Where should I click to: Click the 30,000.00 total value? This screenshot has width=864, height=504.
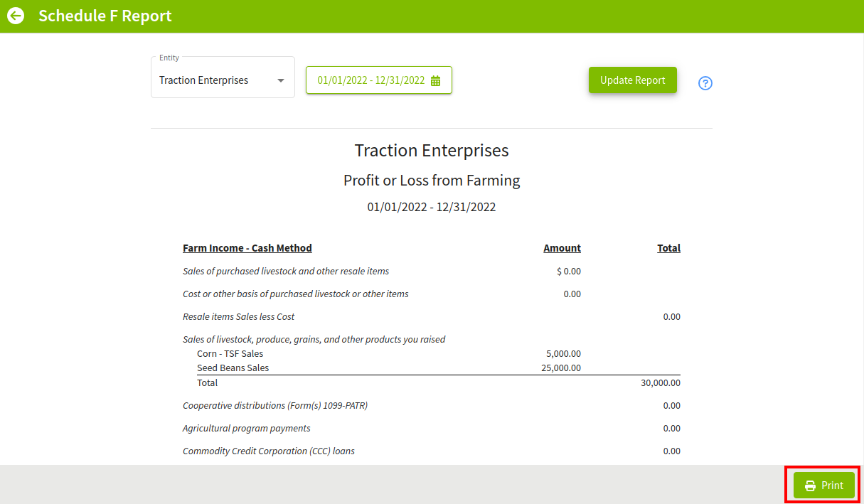[x=661, y=382]
